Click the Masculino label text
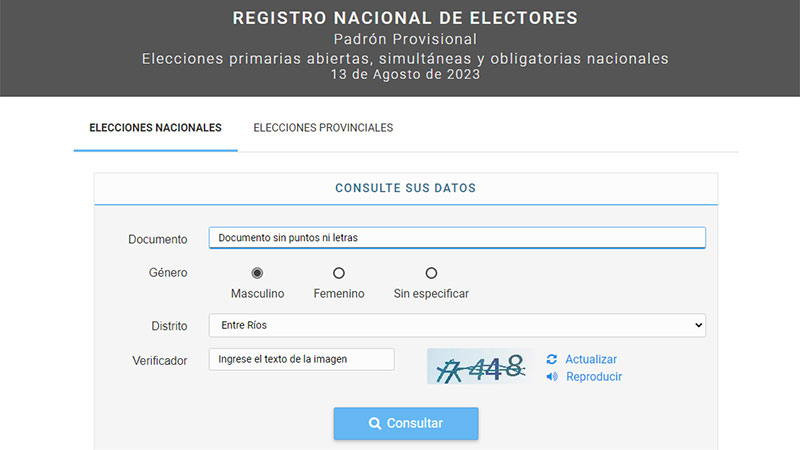The image size is (800, 450). (x=258, y=294)
